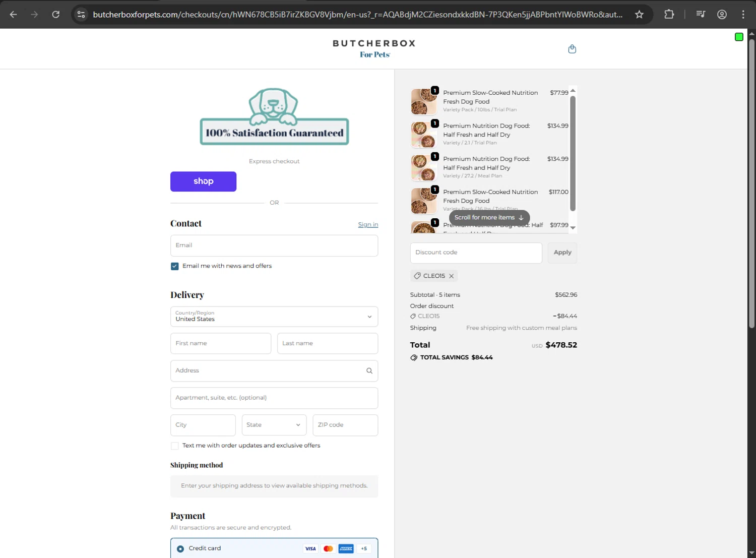Image resolution: width=756 pixels, height=558 pixels.
Task: Click the Apply discount button
Action: coord(562,253)
